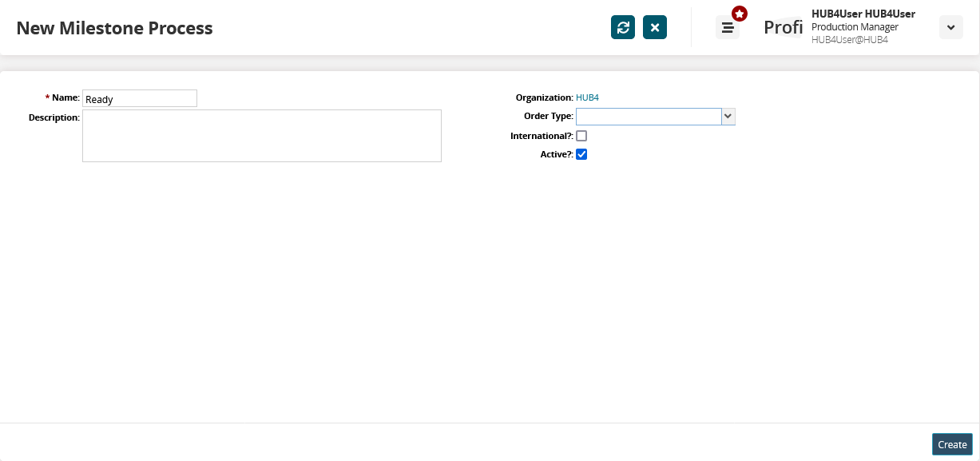Expand the user account chevron menu
The image size is (980, 461).
(950, 27)
